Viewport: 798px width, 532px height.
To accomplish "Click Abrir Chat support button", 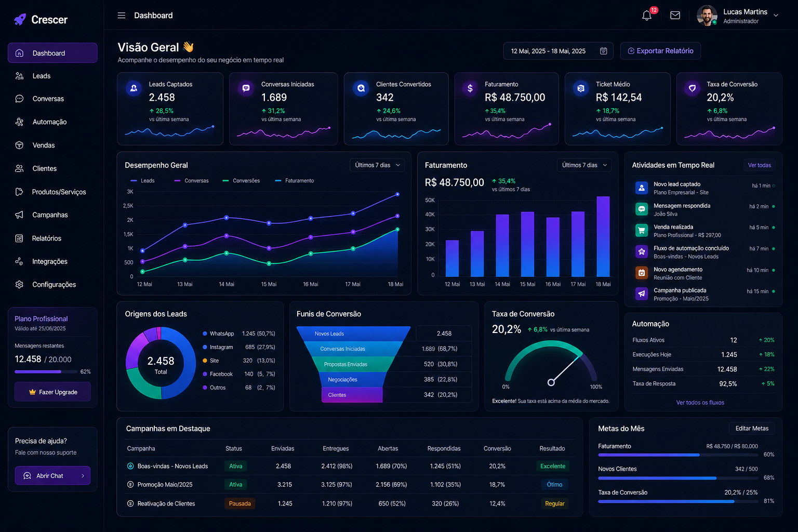I will 52,475.
